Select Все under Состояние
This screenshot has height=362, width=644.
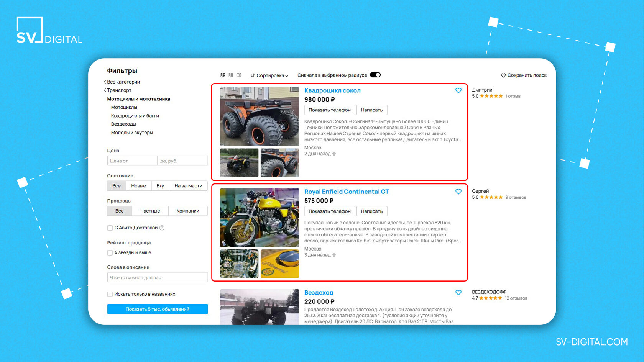[x=117, y=186]
